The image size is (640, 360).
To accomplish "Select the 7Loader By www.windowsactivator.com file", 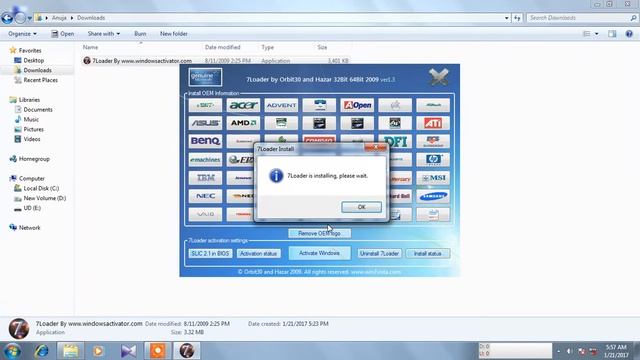I will (142, 61).
